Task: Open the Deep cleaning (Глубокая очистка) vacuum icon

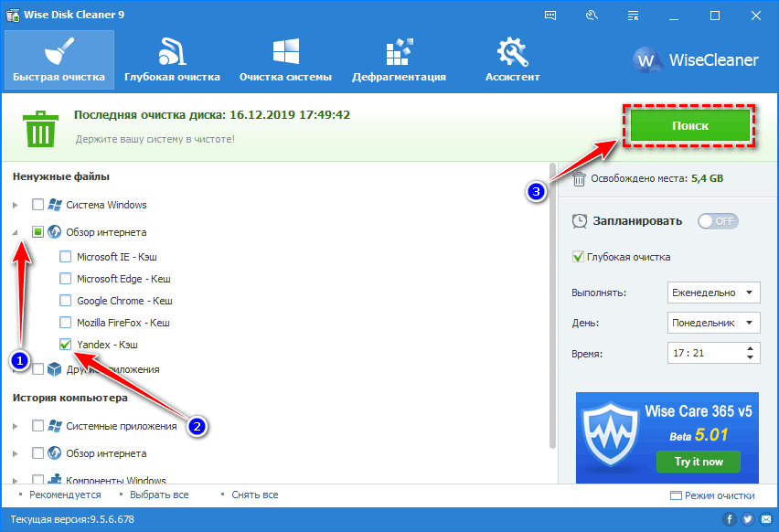Action: click(172, 51)
